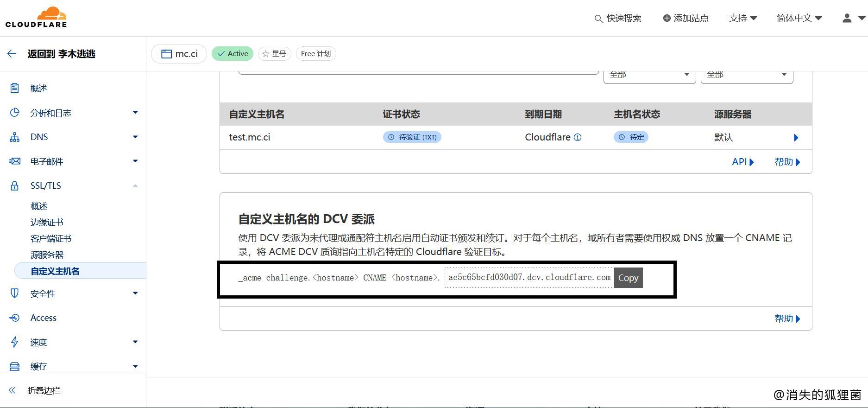Click 帮助 link under hostname table
Viewport: 868px width, 408px height.
click(787, 162)
